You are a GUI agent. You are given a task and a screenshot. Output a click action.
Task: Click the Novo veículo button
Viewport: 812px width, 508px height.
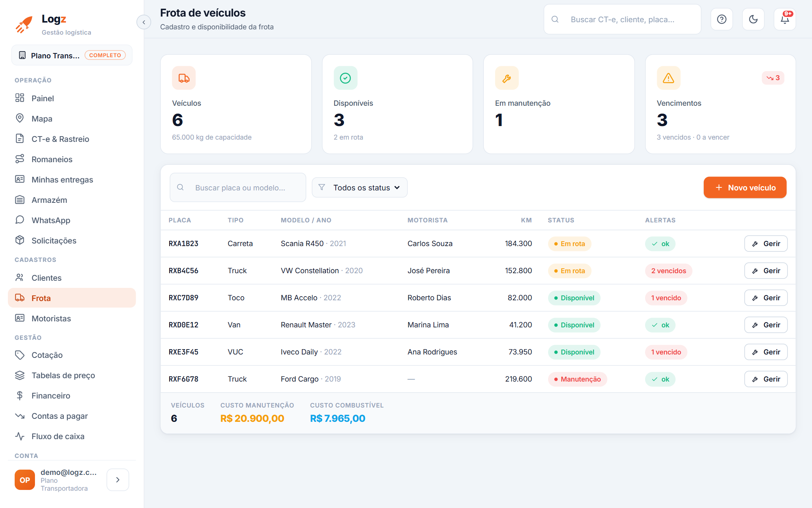click(x=745, y=187)
